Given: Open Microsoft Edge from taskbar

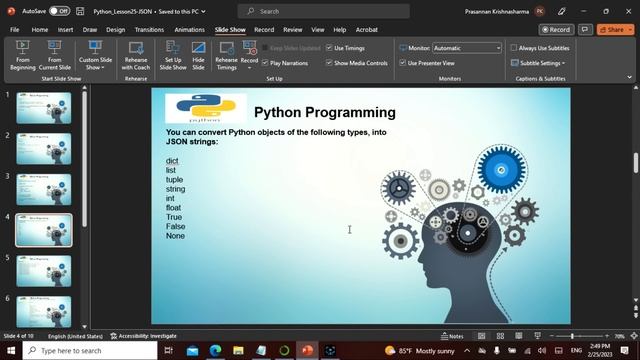Looking at the screenshot, I should coord(216,350).
